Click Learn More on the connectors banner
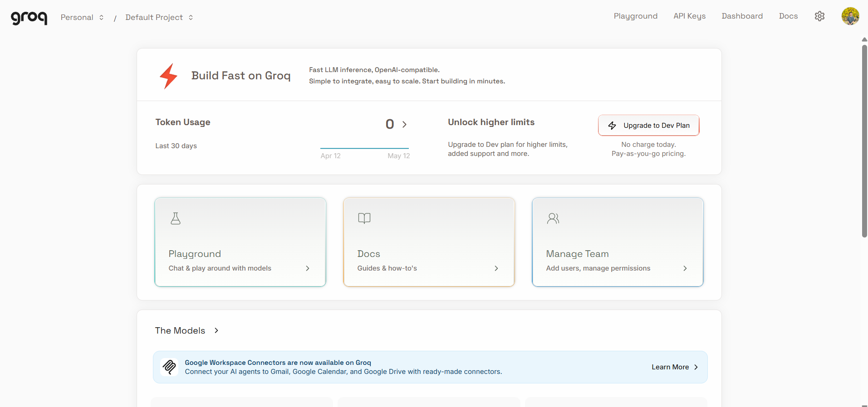 [x=675, y=367]
